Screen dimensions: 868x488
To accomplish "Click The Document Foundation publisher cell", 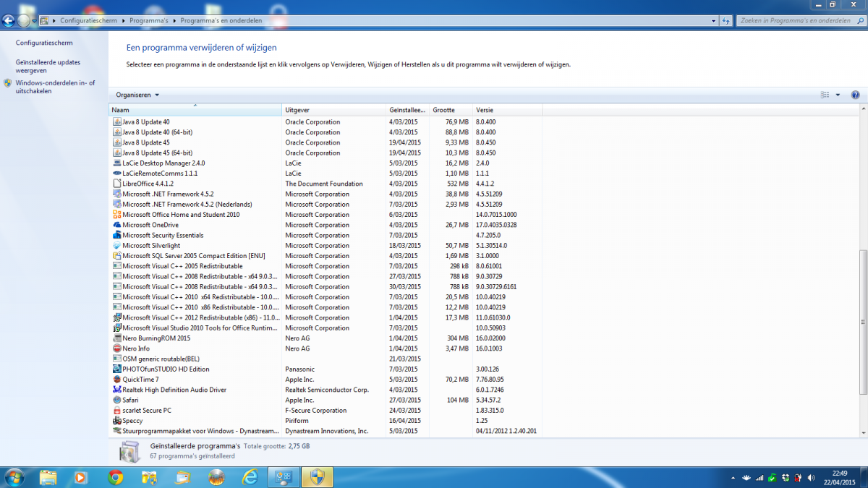I will (324, 184).
